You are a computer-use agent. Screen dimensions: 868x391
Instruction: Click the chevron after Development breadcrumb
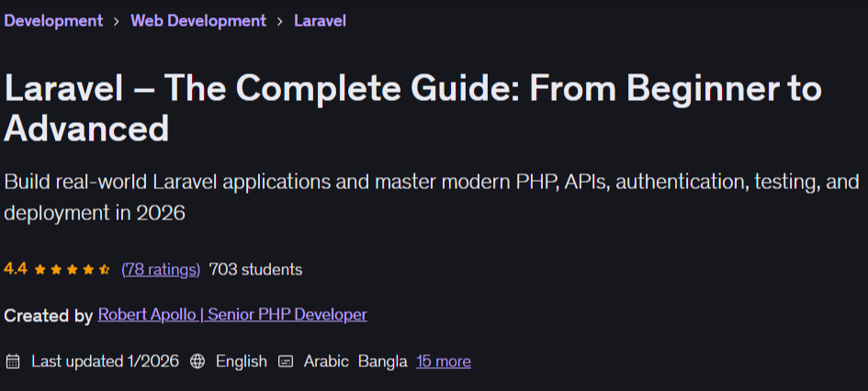tap(117, 21)
